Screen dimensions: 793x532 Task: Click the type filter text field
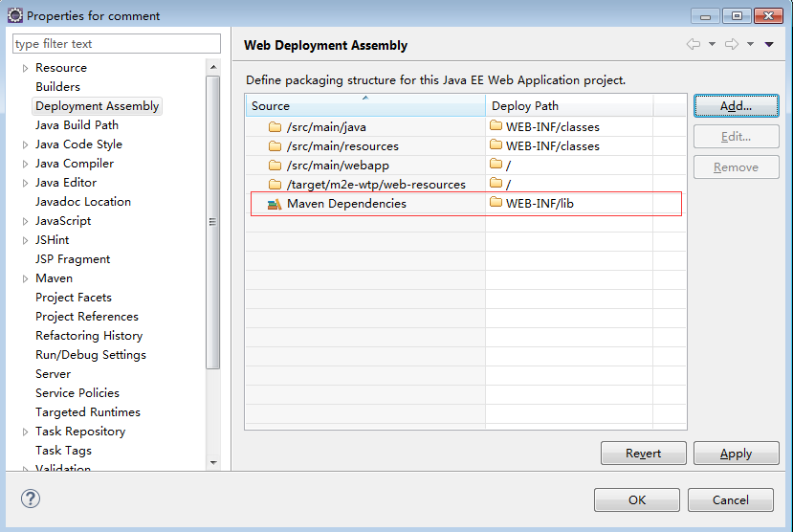coord(117,44)
